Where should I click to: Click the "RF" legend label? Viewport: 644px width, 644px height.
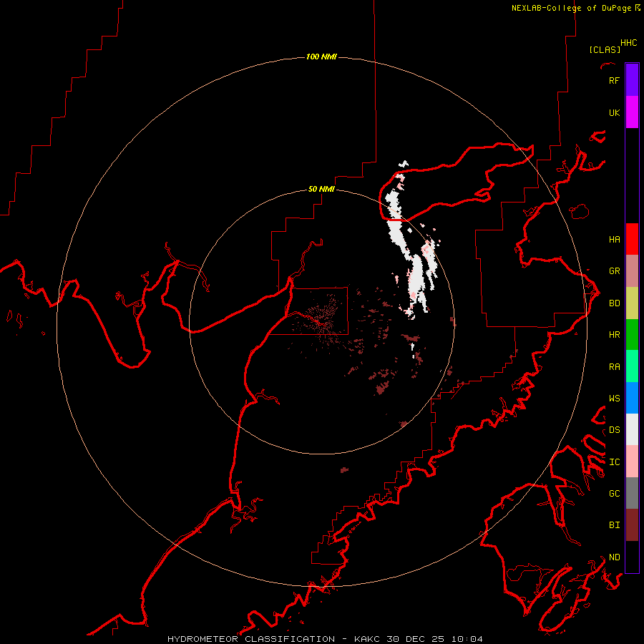614,81
